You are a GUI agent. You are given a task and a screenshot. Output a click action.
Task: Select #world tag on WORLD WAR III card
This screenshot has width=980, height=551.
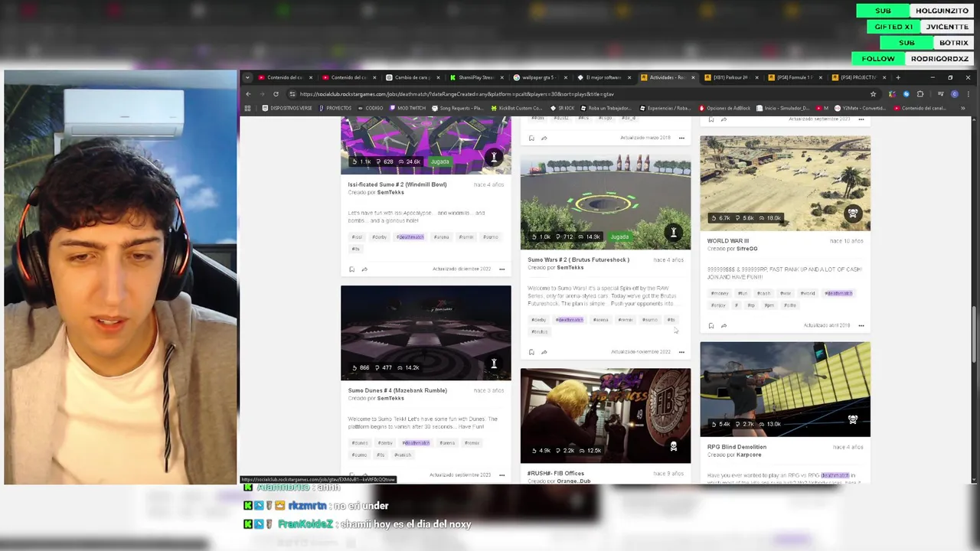pos(808,293)
